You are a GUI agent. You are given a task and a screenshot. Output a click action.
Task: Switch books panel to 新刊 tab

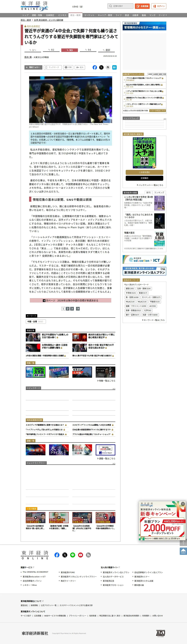point(148,192)
